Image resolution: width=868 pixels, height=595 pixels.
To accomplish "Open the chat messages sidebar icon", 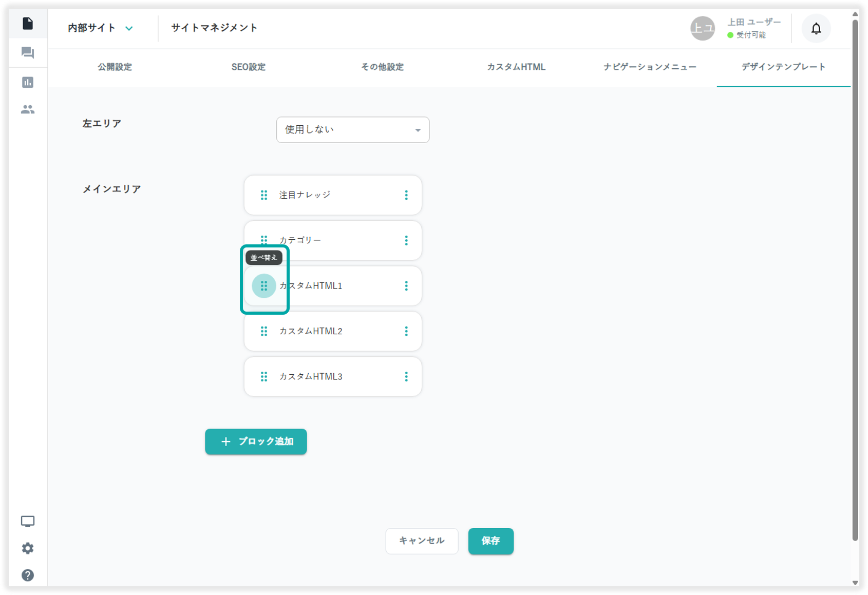I will [x=28, y=53].
